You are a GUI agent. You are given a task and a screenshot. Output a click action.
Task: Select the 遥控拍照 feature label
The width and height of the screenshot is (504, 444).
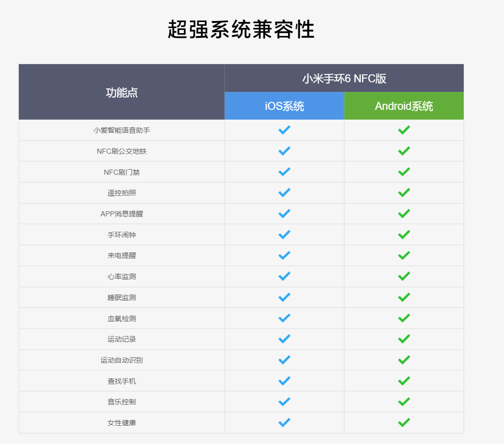pos(121,193)
